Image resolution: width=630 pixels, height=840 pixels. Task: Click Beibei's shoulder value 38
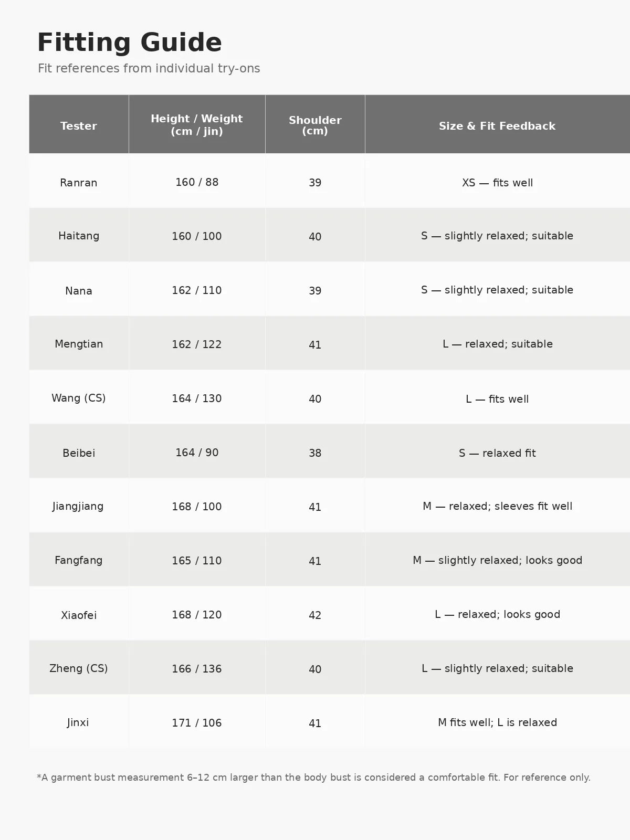pos(315,453)
